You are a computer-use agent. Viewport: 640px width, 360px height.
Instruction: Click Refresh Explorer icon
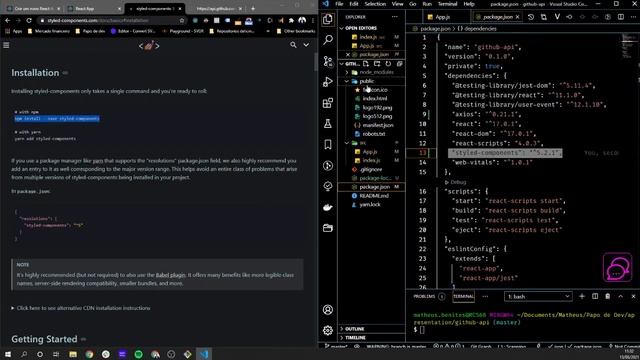(x=388, y=64)
